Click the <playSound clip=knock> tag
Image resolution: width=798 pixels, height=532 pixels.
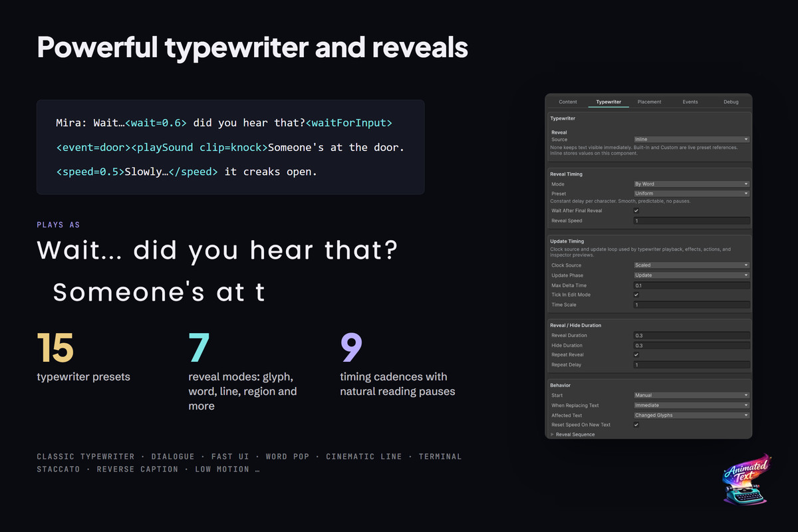click(x=199, y=148)
